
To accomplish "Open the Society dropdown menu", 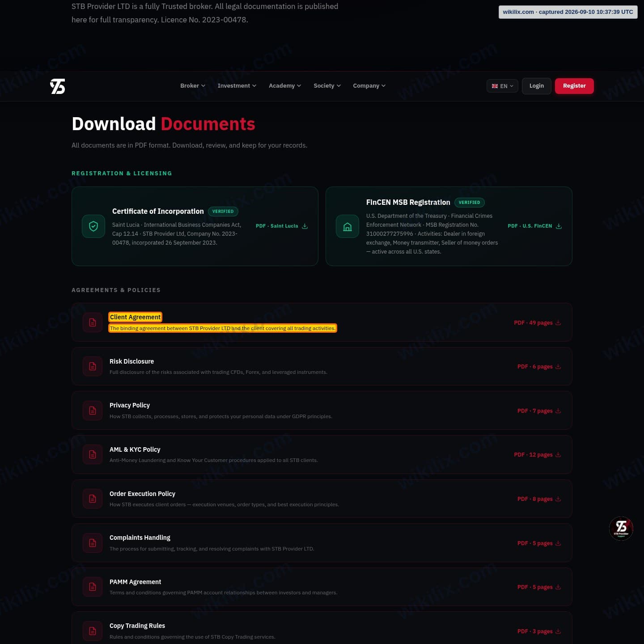I will click(x=327, y=86).
